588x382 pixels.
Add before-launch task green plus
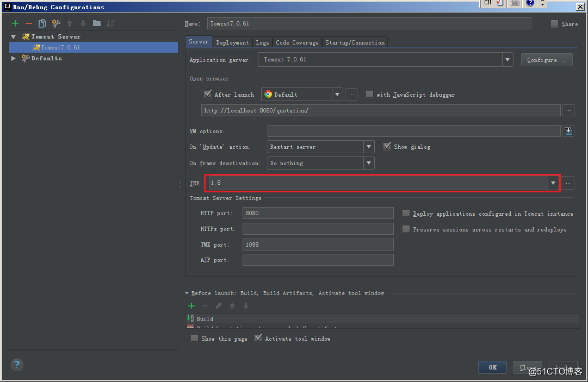click(191, 306)
